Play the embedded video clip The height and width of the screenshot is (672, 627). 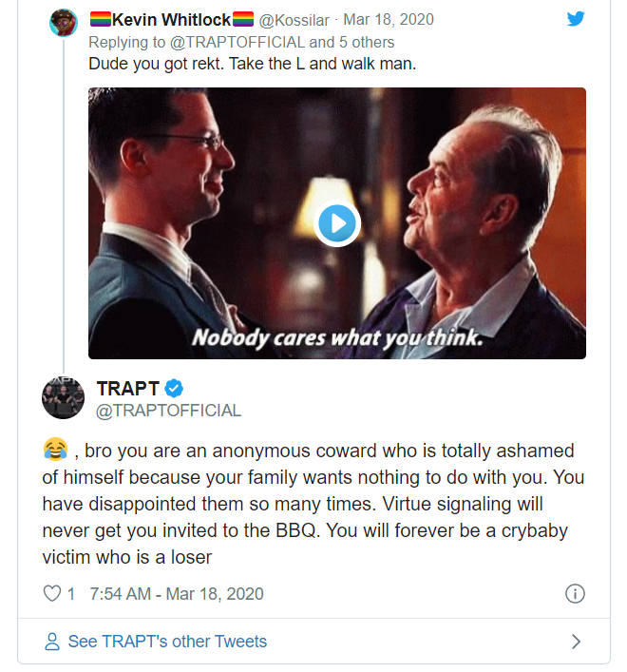(336, 223)
